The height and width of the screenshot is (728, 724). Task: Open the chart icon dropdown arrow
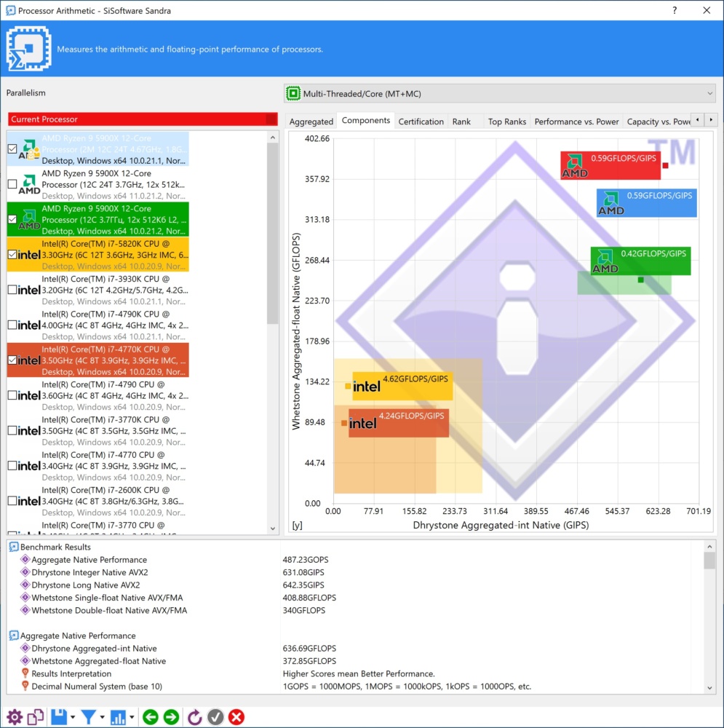point(132,717)
